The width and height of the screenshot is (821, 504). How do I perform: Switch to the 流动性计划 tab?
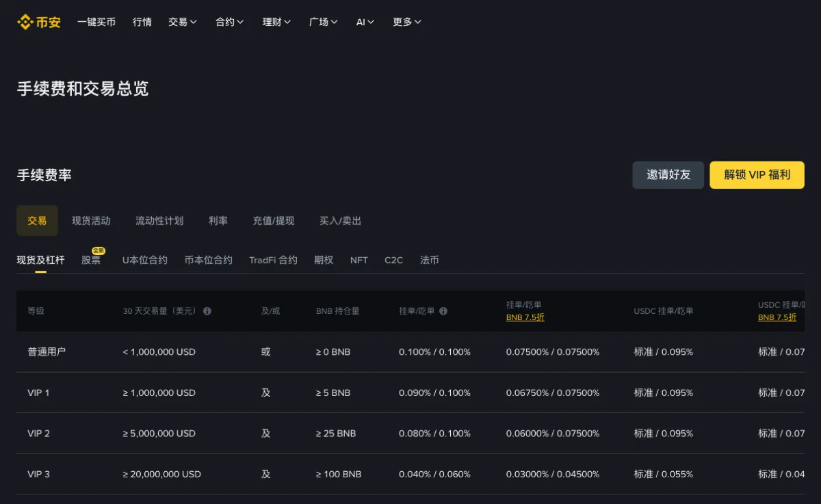159,221
